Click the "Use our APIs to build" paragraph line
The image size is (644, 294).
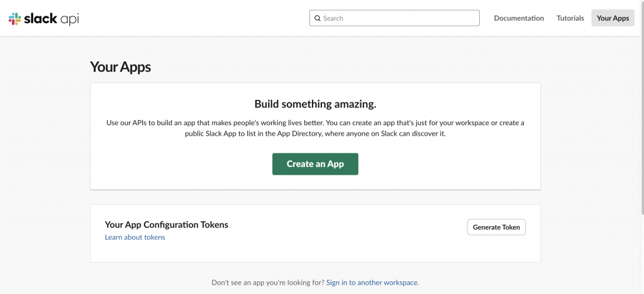coord(315,122)
